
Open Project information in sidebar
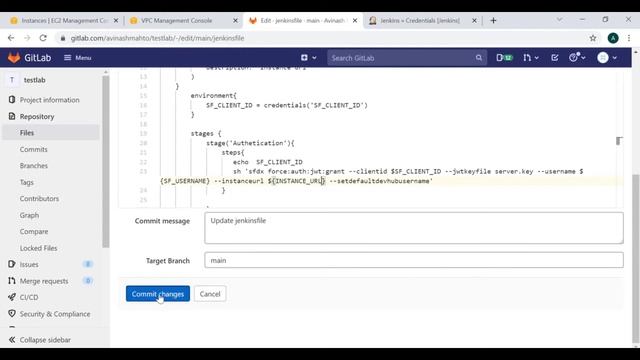click(x=49, y=100)
